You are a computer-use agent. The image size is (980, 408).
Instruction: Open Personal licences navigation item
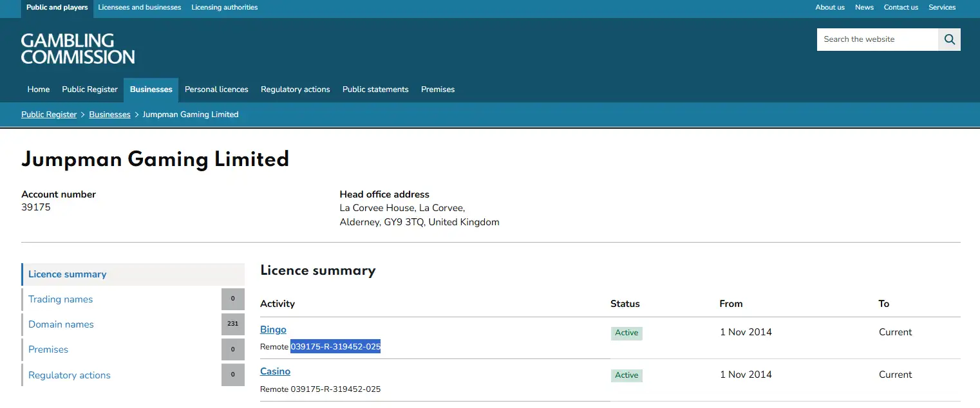point(216,89)
